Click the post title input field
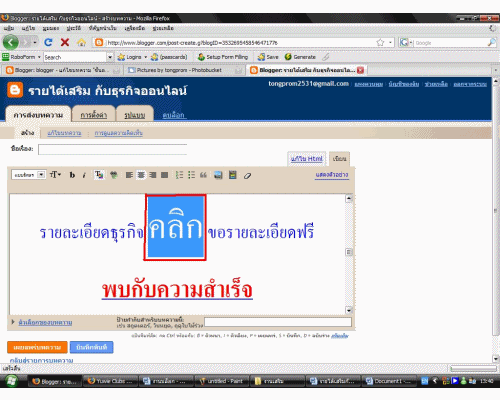Image resolution: width=500 pixels, height=400 pixels. coord(112,149)
